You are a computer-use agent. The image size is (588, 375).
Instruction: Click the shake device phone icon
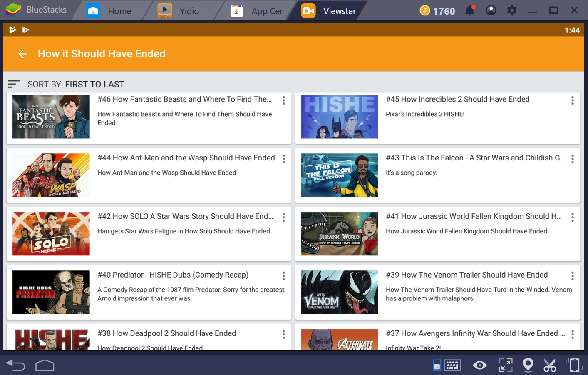(x=574, y=365)
